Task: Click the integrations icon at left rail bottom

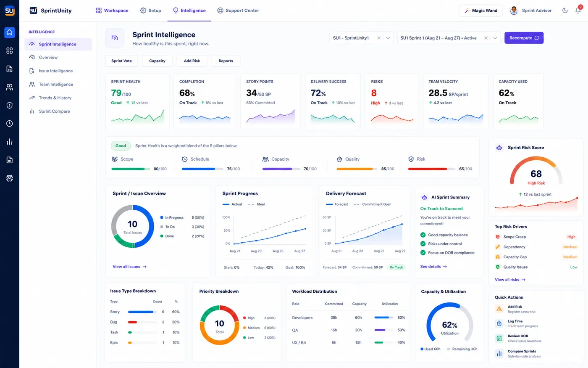Action: (9, 178)
